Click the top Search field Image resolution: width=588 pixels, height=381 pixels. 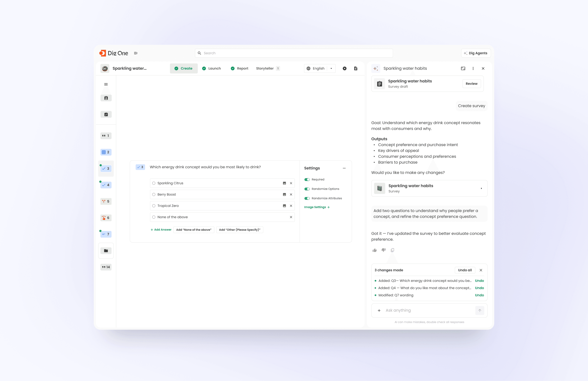pos(294,53)
